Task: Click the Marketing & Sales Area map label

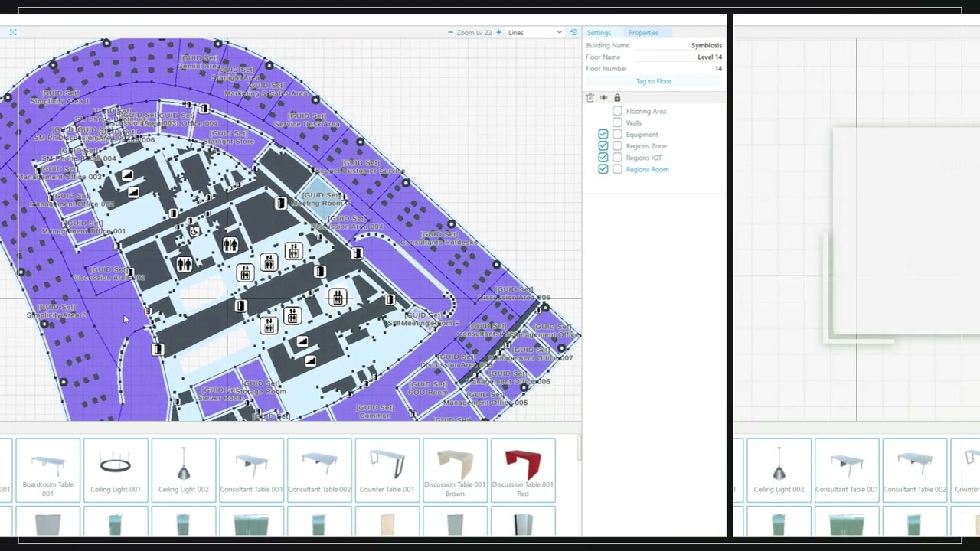Action: 266,93
